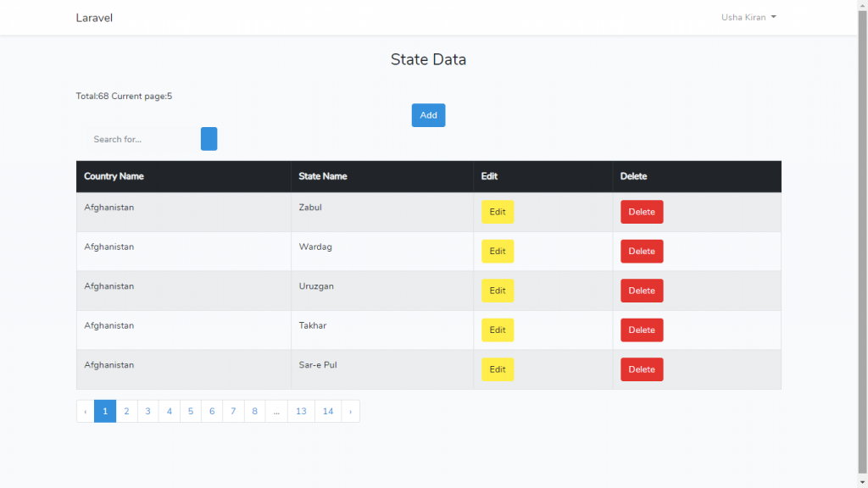The height and width of the screenshot is (488, 868).
Task: Edit the Uruzgan state record
Action: (498, 291)
